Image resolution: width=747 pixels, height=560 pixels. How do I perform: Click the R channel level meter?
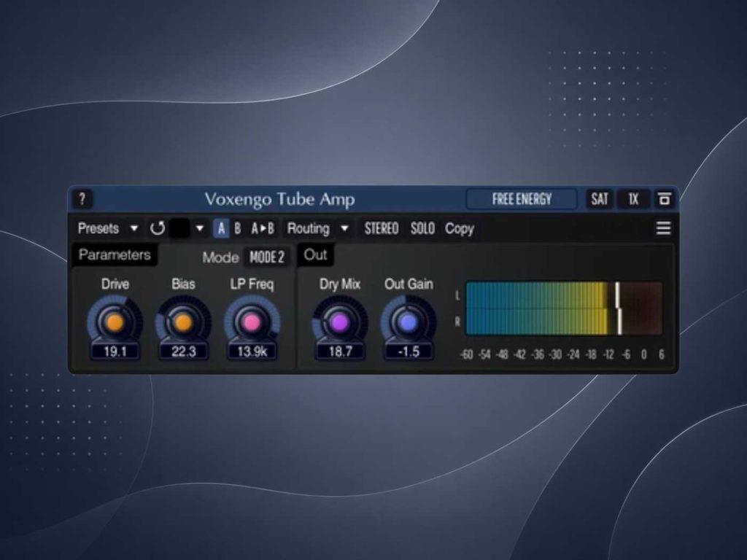click(x=564, y=322)
